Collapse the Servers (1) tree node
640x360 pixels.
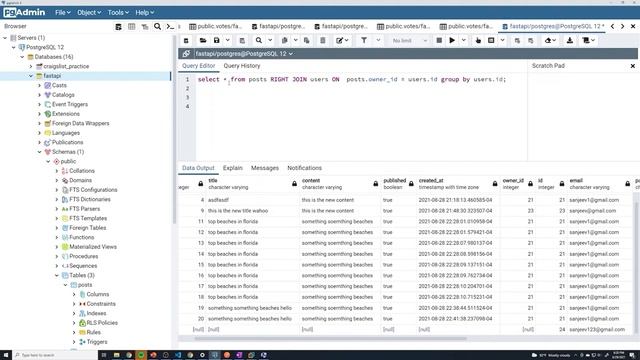tap(5, 38)
